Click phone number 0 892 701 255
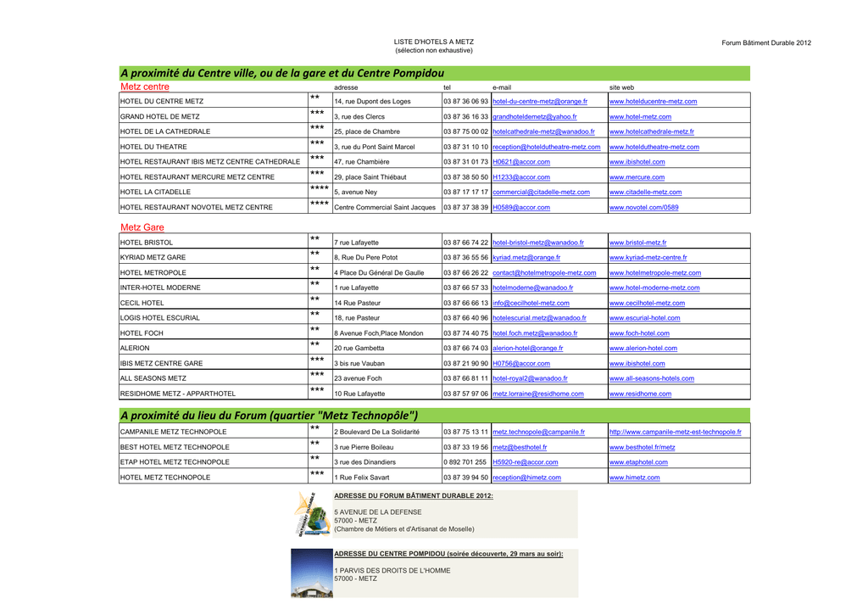Image resolution: width=868 pixels, height=615 pixels. tap(465, 462)
